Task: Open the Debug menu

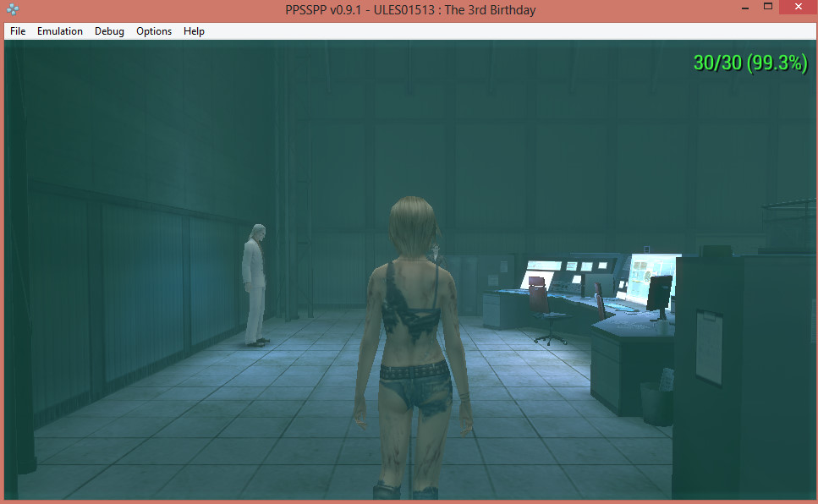Action: point(109,31)
